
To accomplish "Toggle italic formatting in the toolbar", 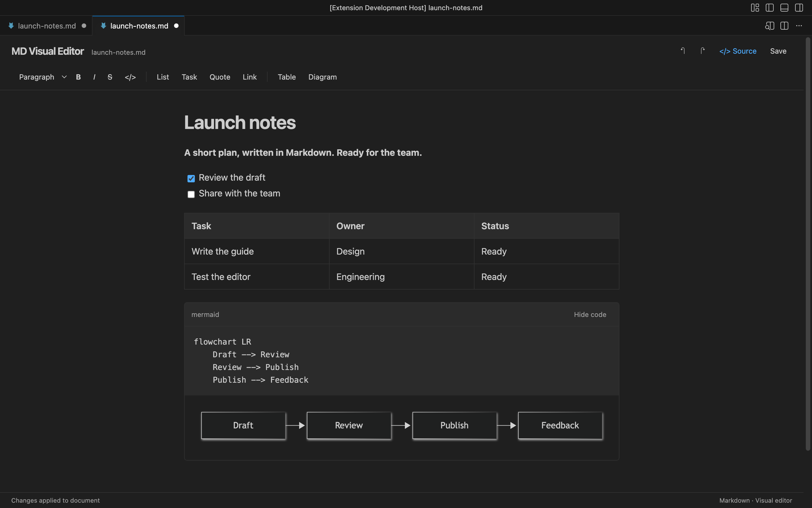I will click(94, 77).
